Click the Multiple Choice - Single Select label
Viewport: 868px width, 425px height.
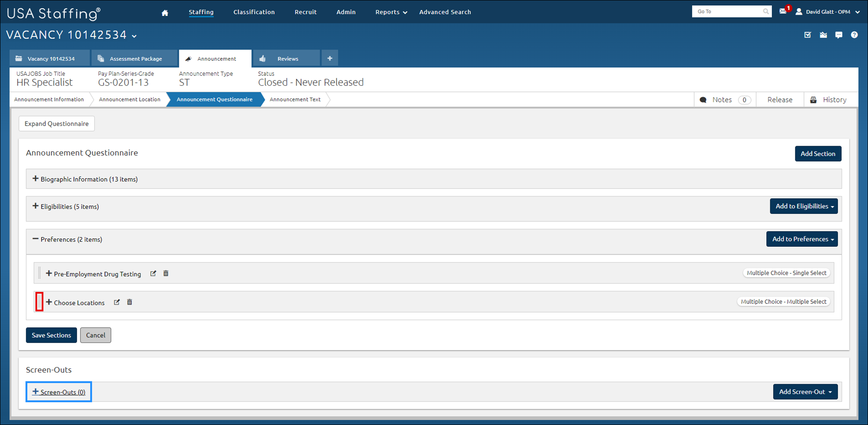786,273
